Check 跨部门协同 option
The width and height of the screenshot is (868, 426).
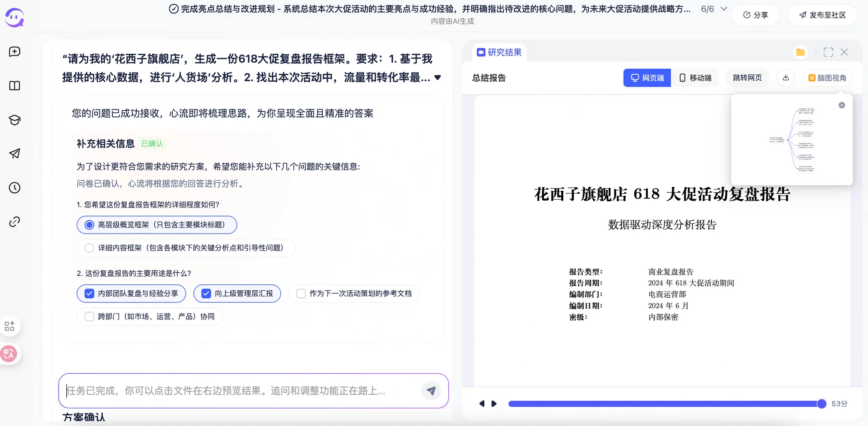pos(149,316)
